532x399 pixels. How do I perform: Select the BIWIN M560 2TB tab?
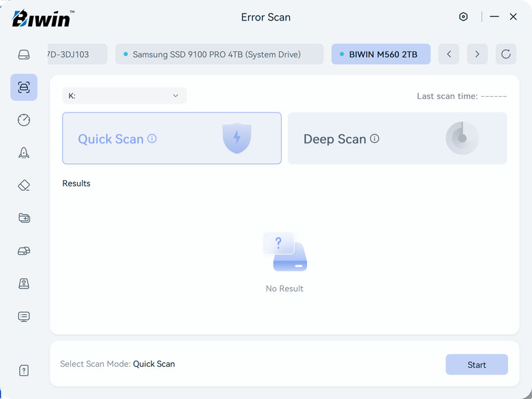pyautogui.click(x=381, y=54)
